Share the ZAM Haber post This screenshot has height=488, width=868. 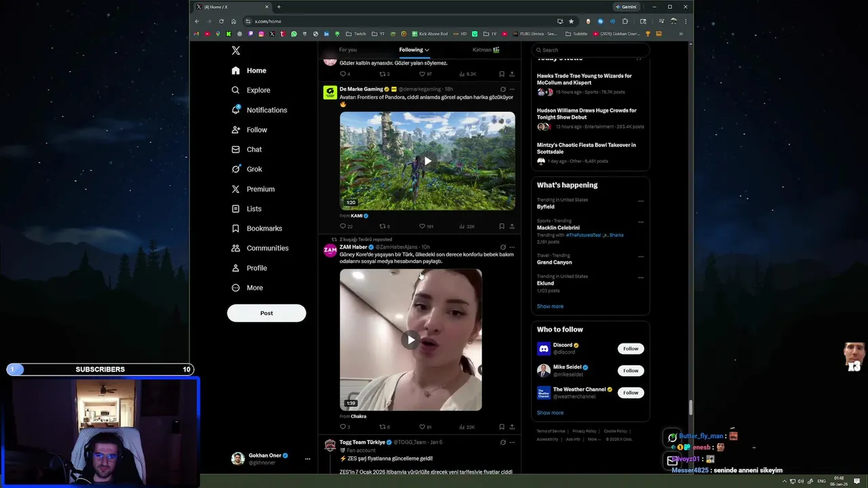[512, 427]
